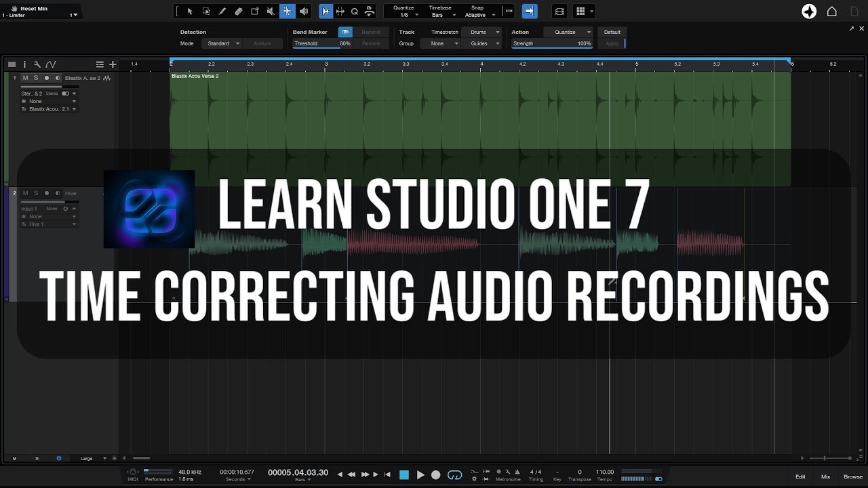Click Global Solo S at bottom left
The image size is (868, 488).
(x=37, y=458)
